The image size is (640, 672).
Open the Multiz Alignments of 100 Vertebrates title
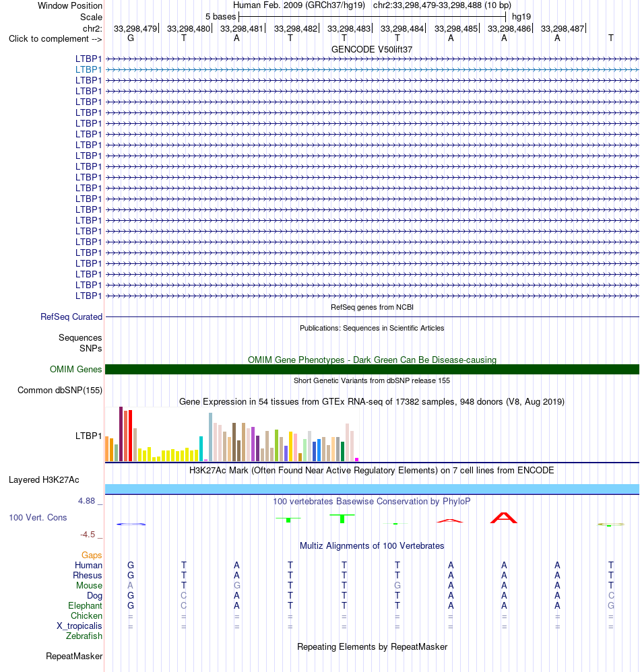(372, 545)
